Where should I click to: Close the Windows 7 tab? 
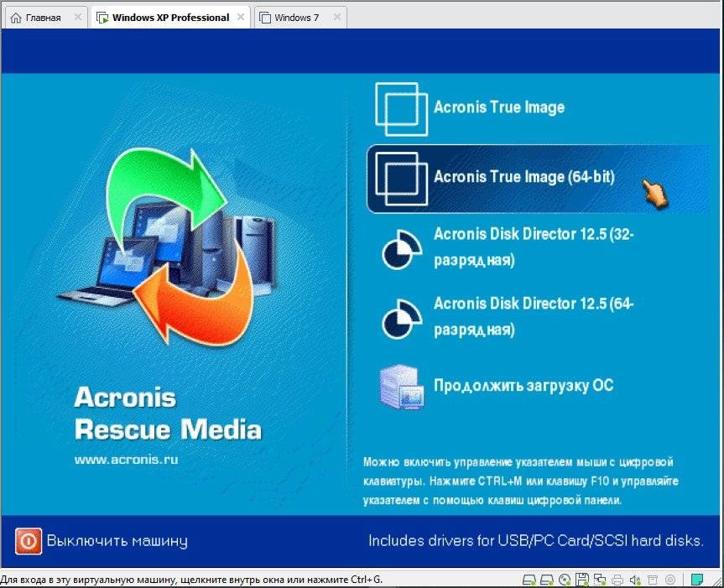[x=337, y=17]
